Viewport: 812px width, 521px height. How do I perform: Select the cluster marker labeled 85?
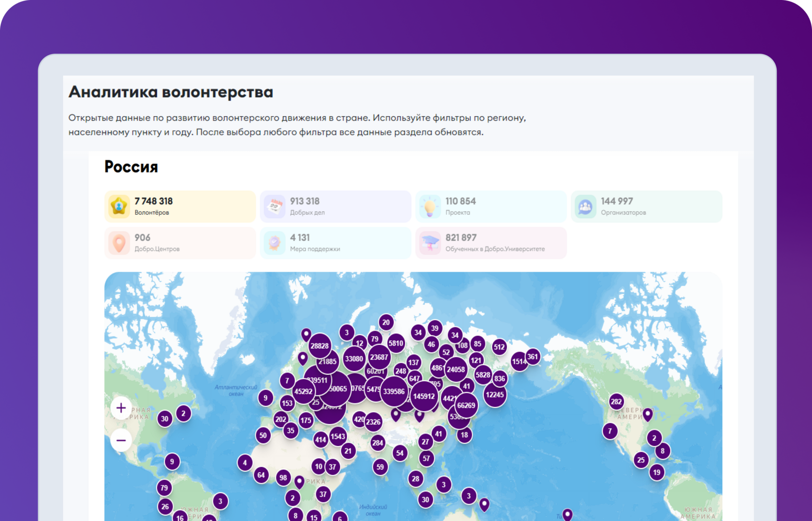point(478,344)
